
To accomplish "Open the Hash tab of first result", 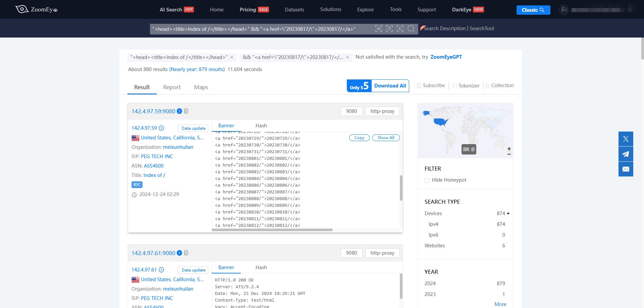I will [x=261, y=126].
